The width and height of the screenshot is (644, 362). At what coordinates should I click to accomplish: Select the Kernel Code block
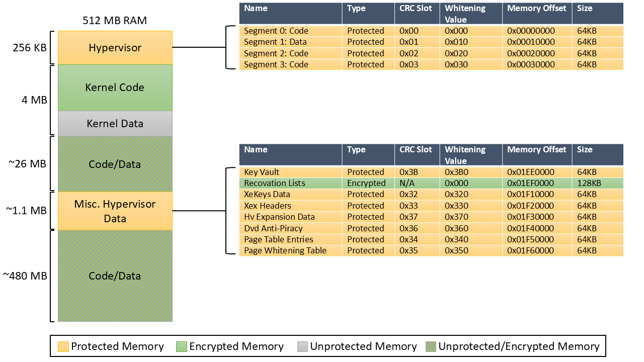pyautogui.click(x=115, y=87)
